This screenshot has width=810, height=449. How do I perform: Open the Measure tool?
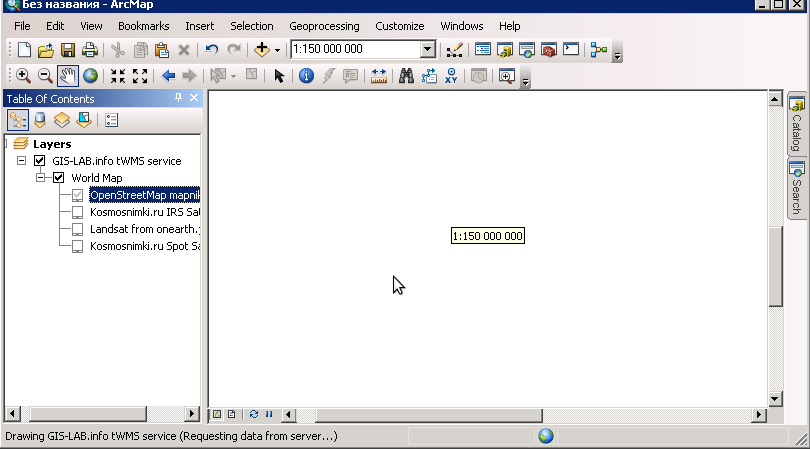[379, 76]
